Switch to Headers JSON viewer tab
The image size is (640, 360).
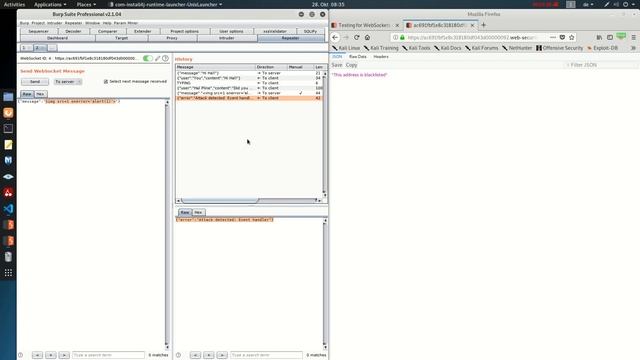[x=381, y=57]
